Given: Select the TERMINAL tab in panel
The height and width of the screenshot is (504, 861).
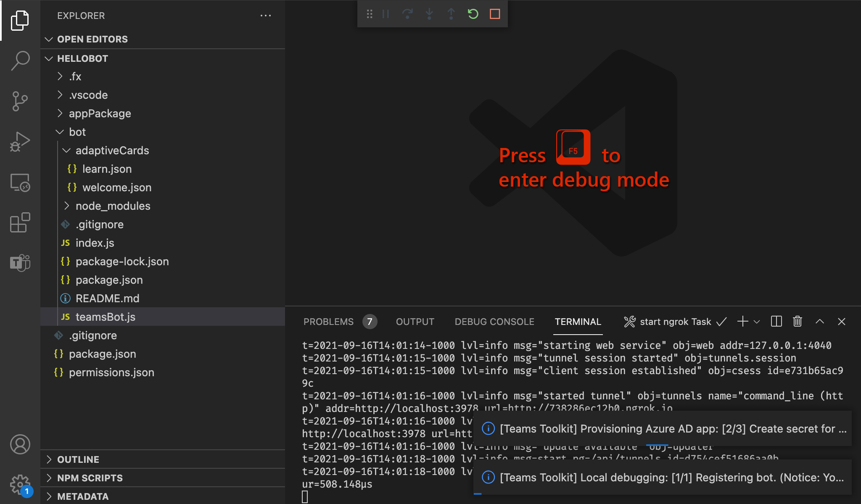Looking at the screenshot, I should pyautogui.click(x=577, y=322).
